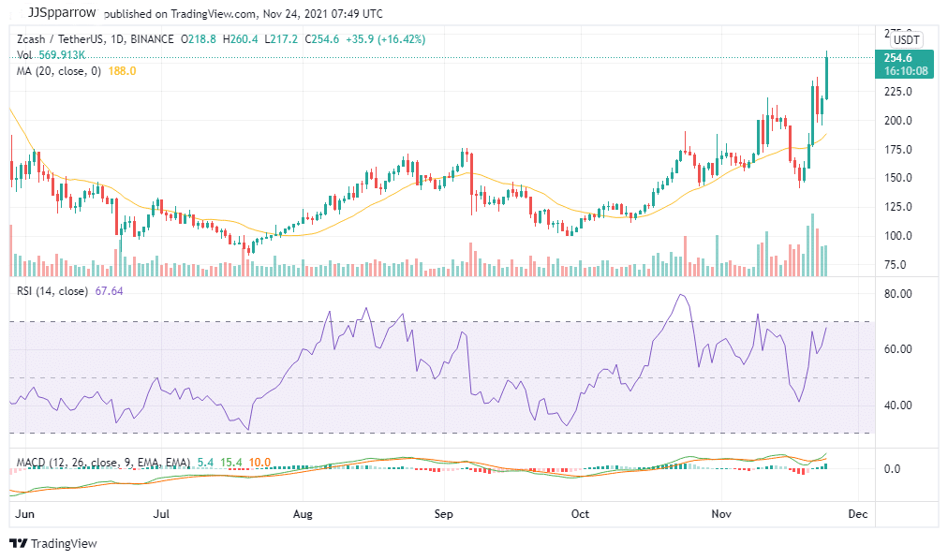The image size is (948, 560).
Task: Click the MACD histogram value 5.4
Action: (205, 463)
